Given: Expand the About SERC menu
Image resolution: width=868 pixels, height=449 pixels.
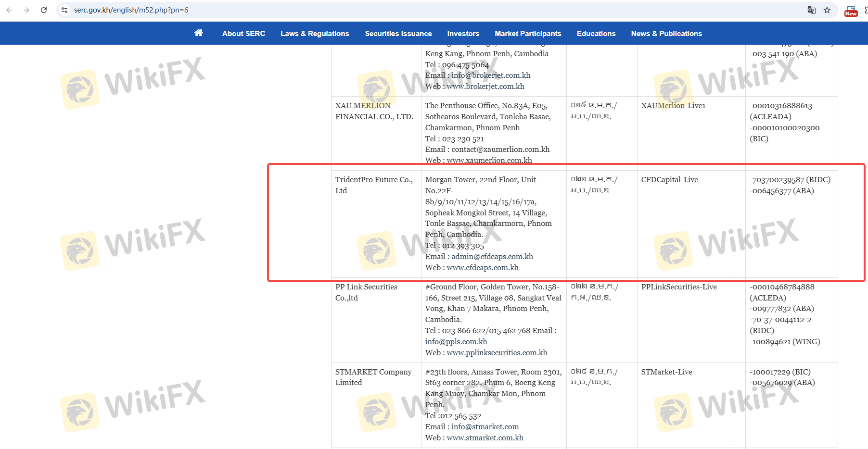Looking at the screenshot, I should (243, 34).
